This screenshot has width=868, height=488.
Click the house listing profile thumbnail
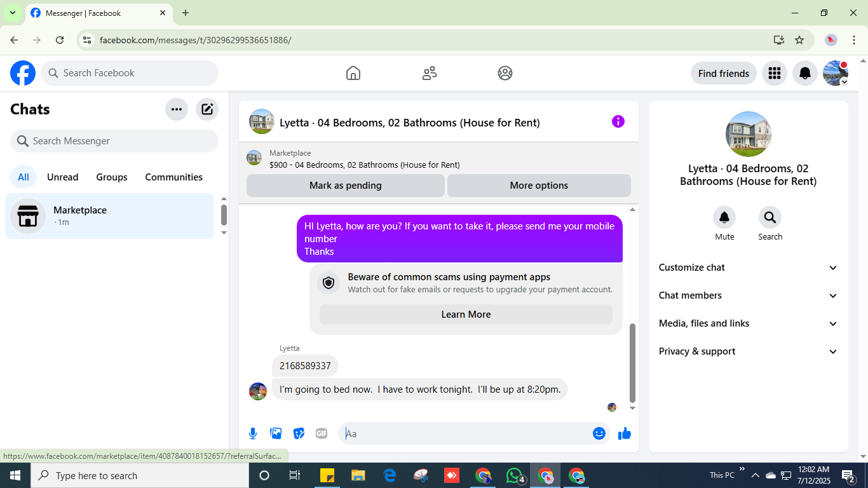[749, 134]
